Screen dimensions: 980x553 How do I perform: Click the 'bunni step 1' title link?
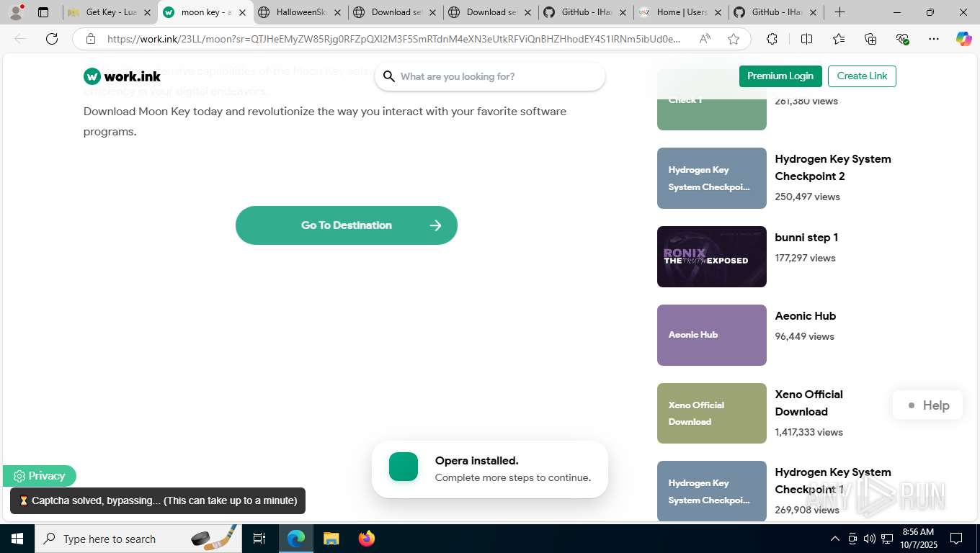click(806, 238)
